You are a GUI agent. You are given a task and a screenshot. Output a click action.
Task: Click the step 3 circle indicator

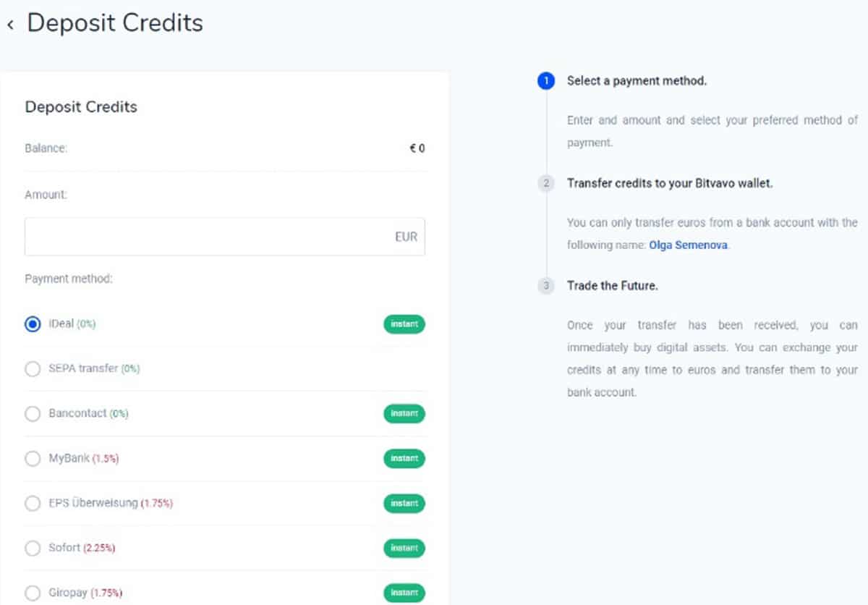point(546,286)
